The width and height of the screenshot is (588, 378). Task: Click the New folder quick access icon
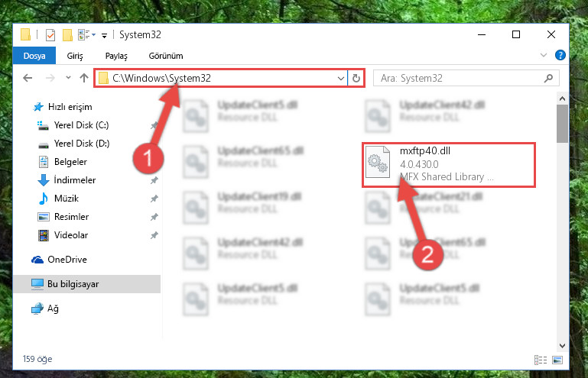[67, 35]
